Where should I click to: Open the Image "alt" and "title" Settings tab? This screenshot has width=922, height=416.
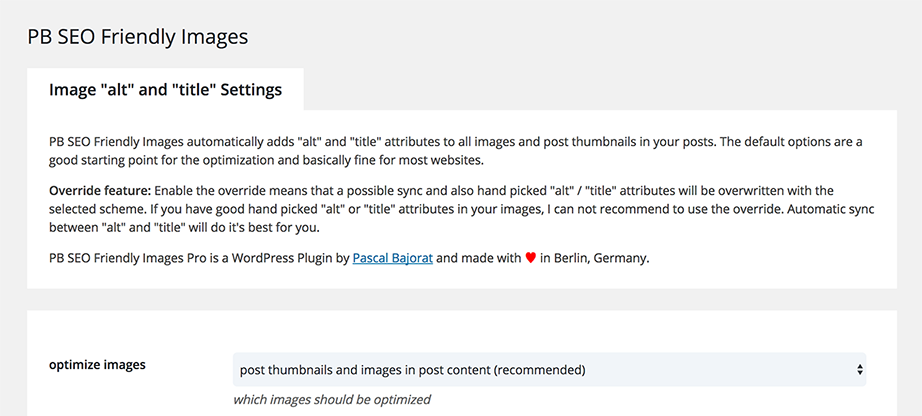(x=165, y=89)
